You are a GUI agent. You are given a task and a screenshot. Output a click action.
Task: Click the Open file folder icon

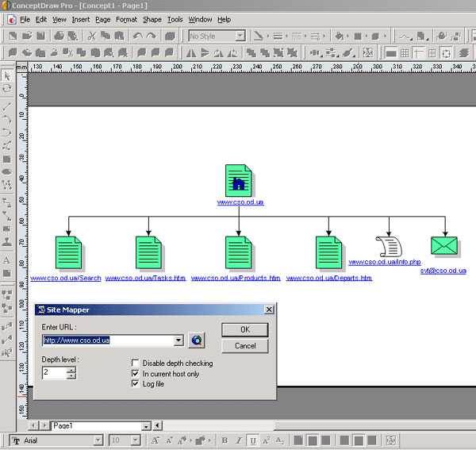click(27, 37)
